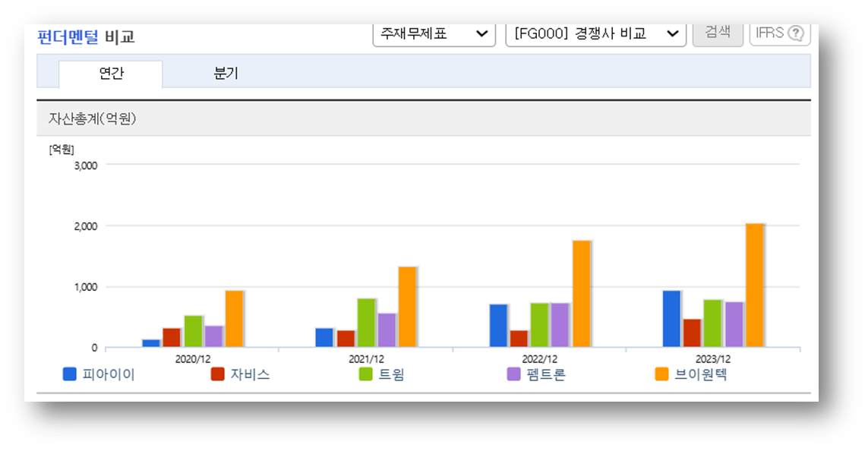Click the red 자비스 legend swatch
The height and width of the screenshot is (451, 868).
click(217, 374)
